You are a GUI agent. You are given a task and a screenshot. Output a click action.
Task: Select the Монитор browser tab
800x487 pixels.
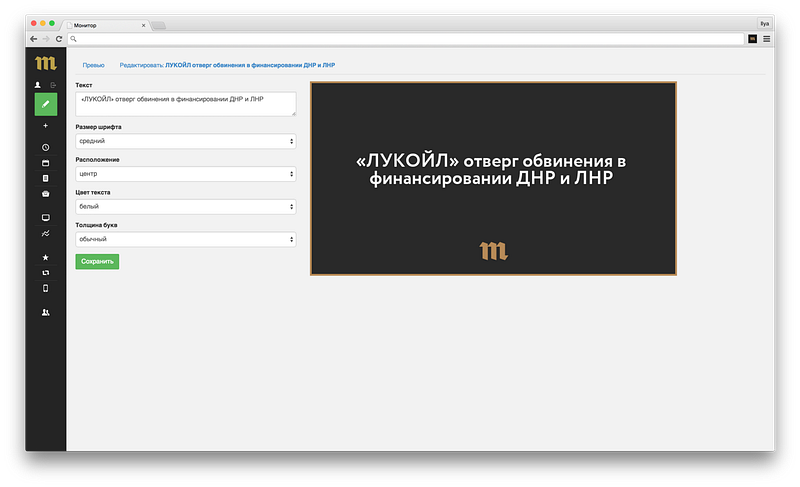click(x=105, y=25)
